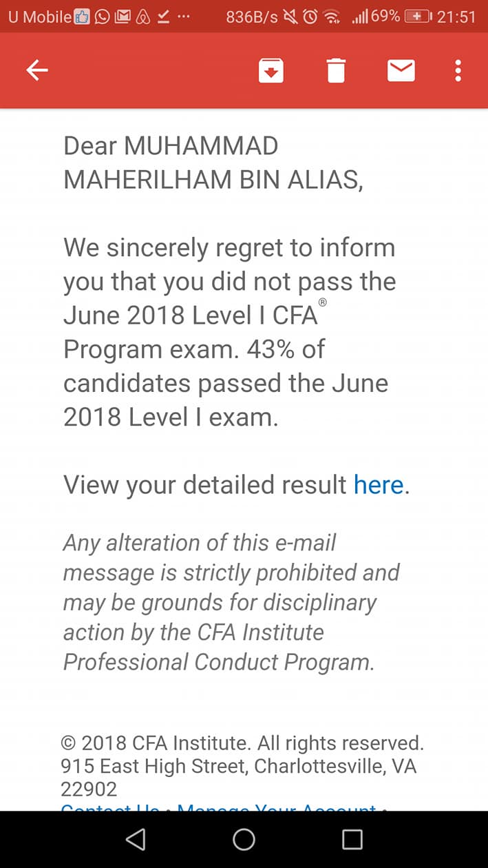Open the three-dot overflow menu

[458, 70]
